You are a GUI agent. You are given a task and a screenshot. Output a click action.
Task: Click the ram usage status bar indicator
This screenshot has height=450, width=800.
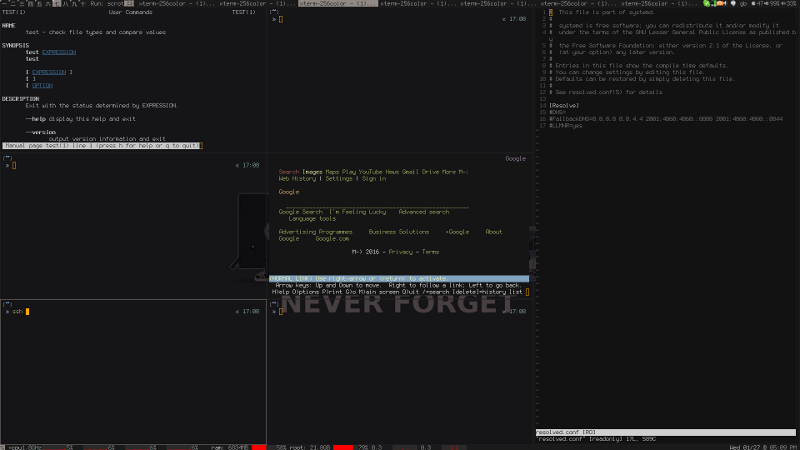[x=230, y=447]
